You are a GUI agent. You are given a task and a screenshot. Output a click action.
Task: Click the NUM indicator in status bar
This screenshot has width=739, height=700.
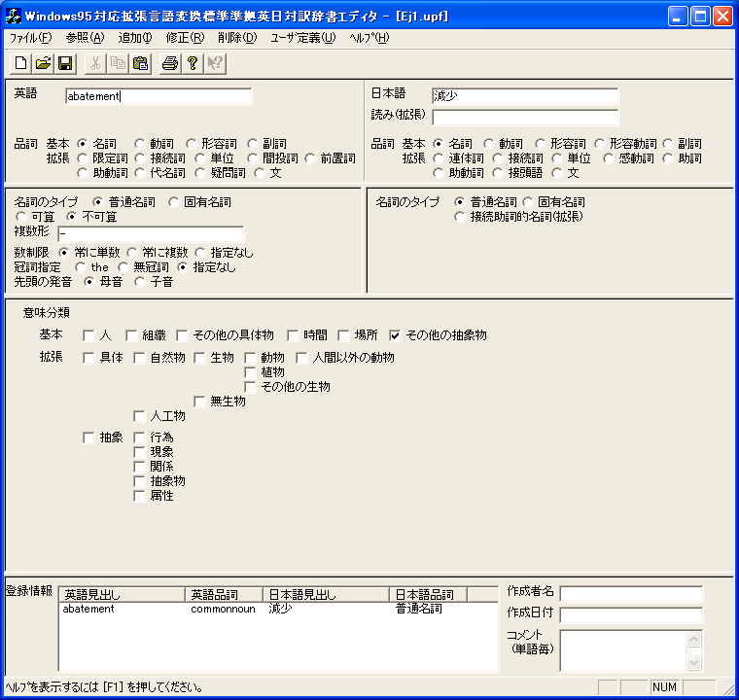[x=664, y=687]
